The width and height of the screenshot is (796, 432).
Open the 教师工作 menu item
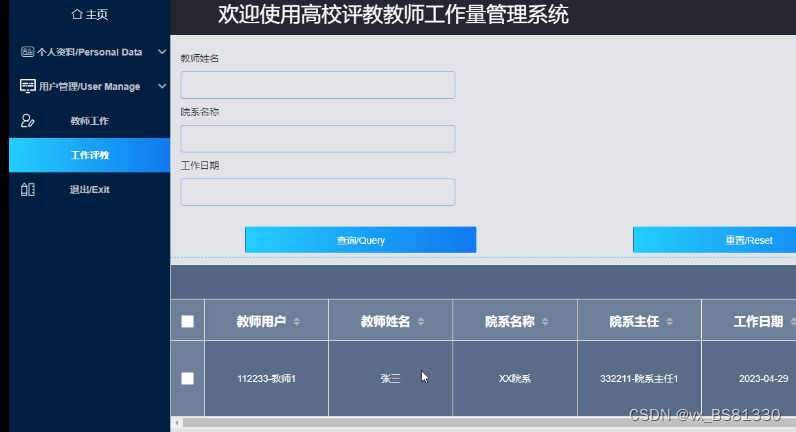click(90, 121)
